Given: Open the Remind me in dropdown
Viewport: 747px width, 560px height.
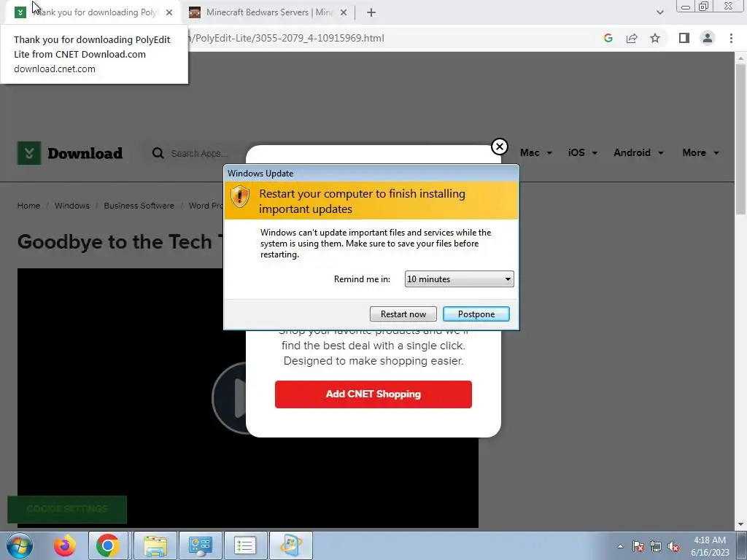Looking at the screenshot, I should [459, 279].
